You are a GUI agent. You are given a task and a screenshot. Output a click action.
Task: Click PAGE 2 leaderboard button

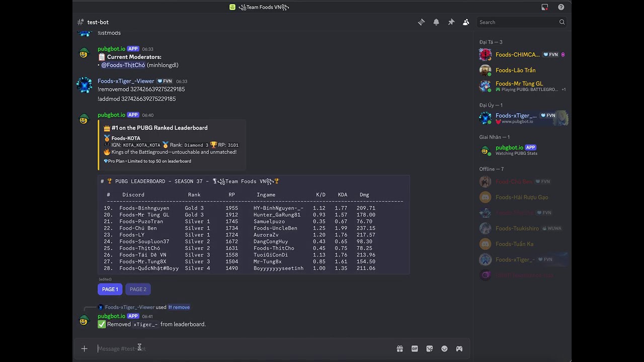click(138, 289)
